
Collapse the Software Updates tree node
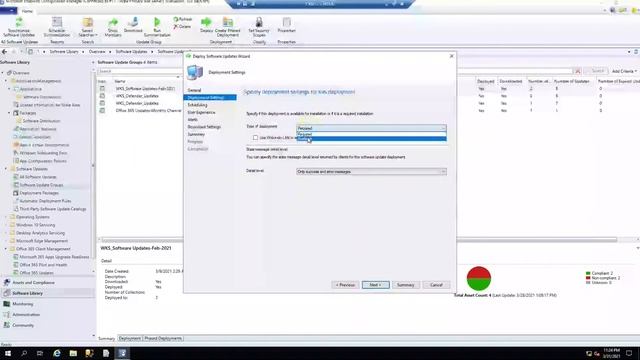(6, 169)
